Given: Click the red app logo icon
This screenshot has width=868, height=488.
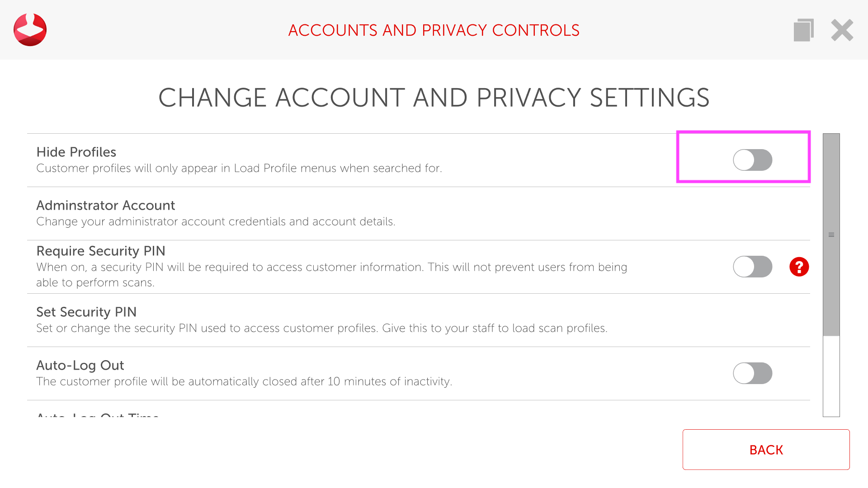Looking at the screenshot, I should [x=30, y=30].
